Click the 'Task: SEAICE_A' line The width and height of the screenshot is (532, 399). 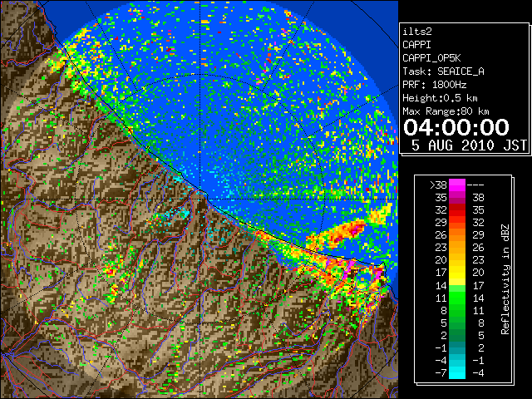[443, 71]
